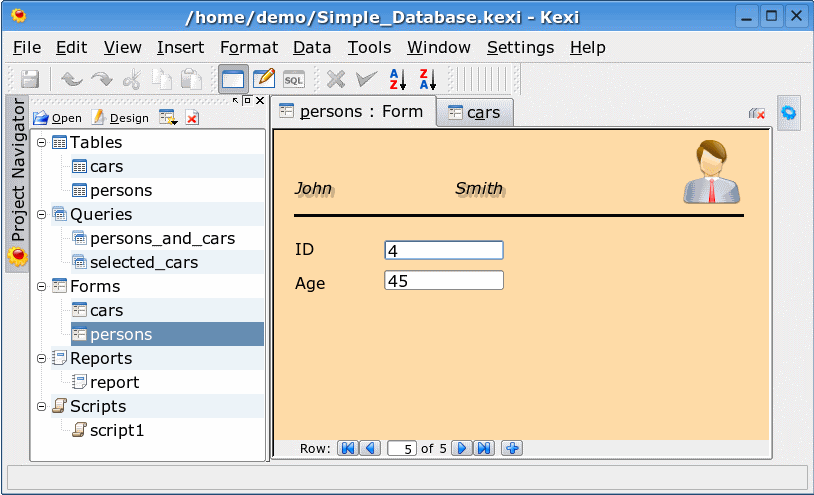Close the current tab using the tab-bar close icon

[x=757, y=114]
